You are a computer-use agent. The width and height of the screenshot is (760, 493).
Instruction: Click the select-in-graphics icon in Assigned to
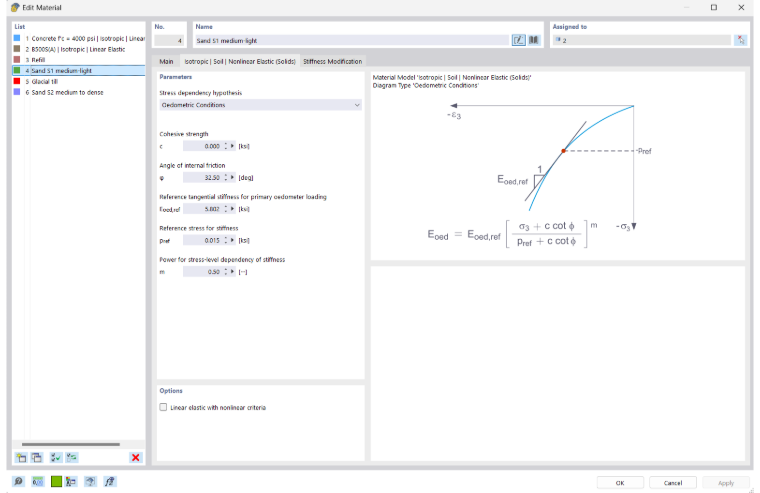740,40
